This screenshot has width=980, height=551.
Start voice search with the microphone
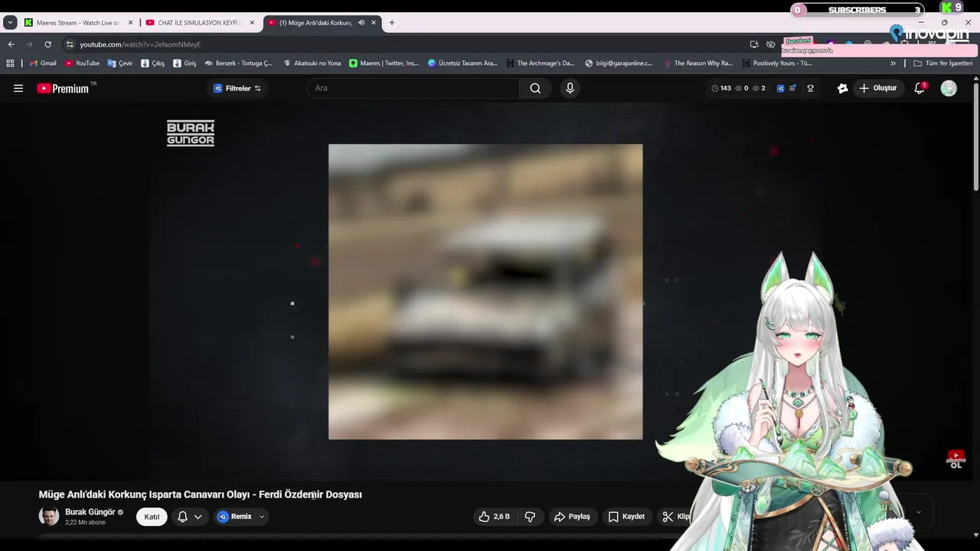[570, 88]
